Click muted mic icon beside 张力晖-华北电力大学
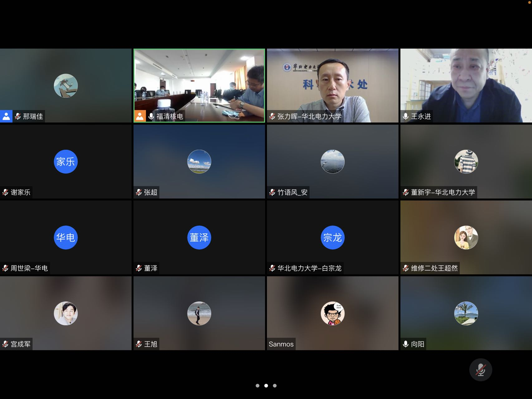The image size is (532, 399). (272, 116)
